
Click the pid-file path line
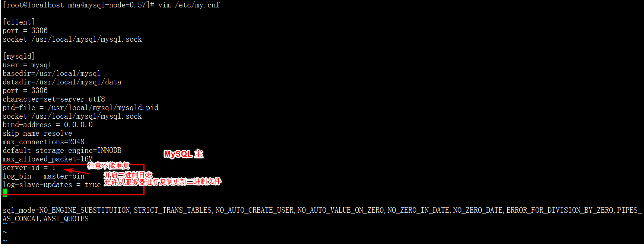[80, 108]
